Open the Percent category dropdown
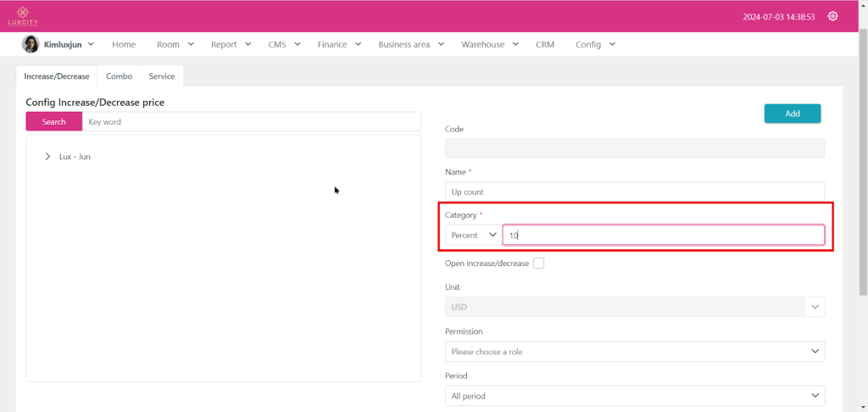868x412 pixels. pos(473,235)
